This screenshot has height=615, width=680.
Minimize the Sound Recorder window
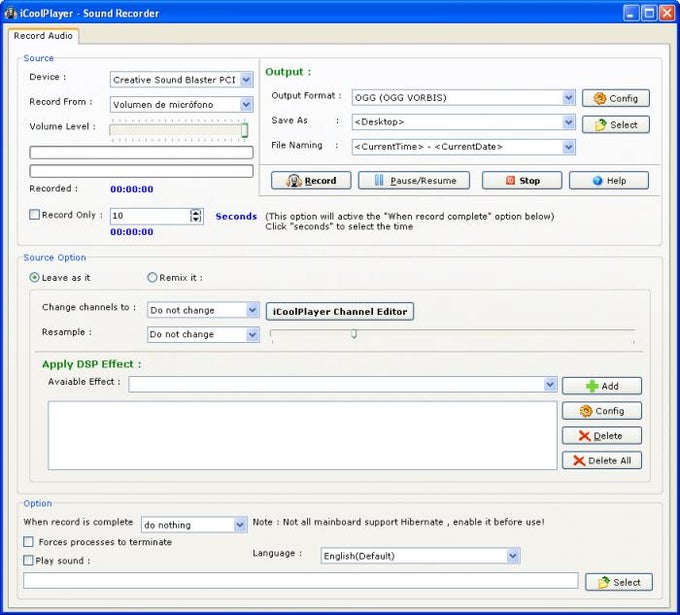(x=631, y=13)
